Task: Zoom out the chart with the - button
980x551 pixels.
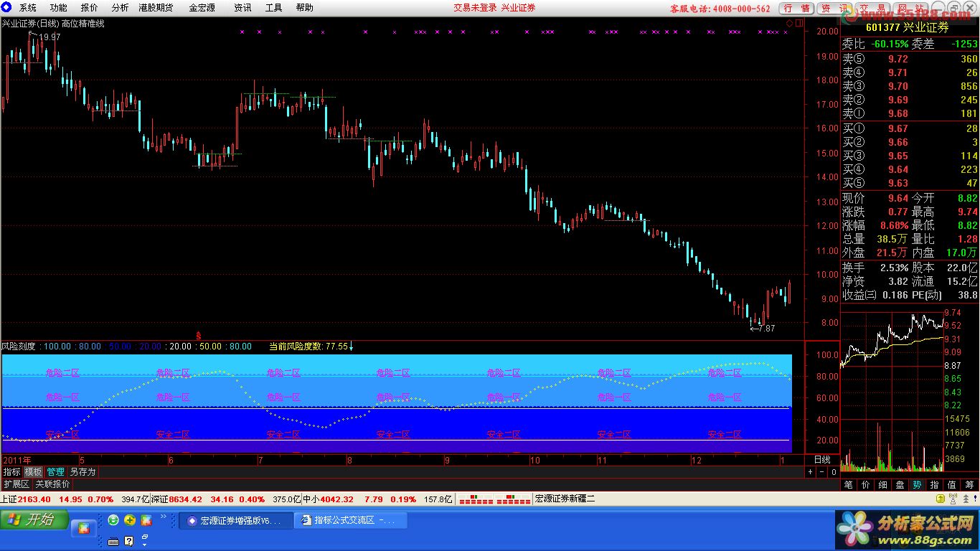Action: coord(822,472)
